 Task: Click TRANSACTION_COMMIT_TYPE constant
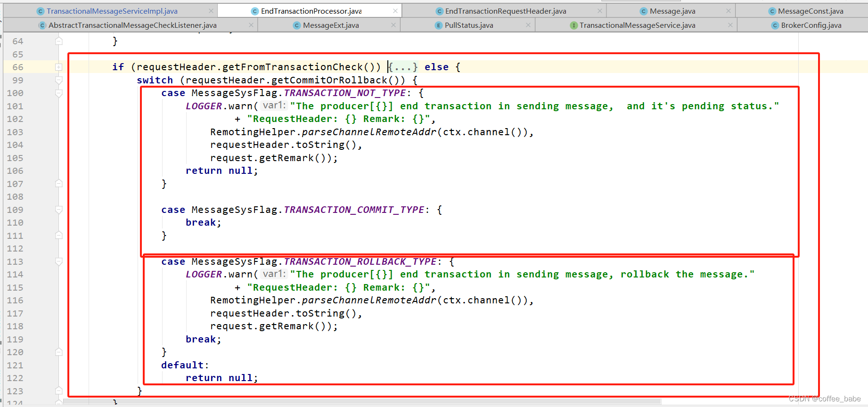click(354, 210)
